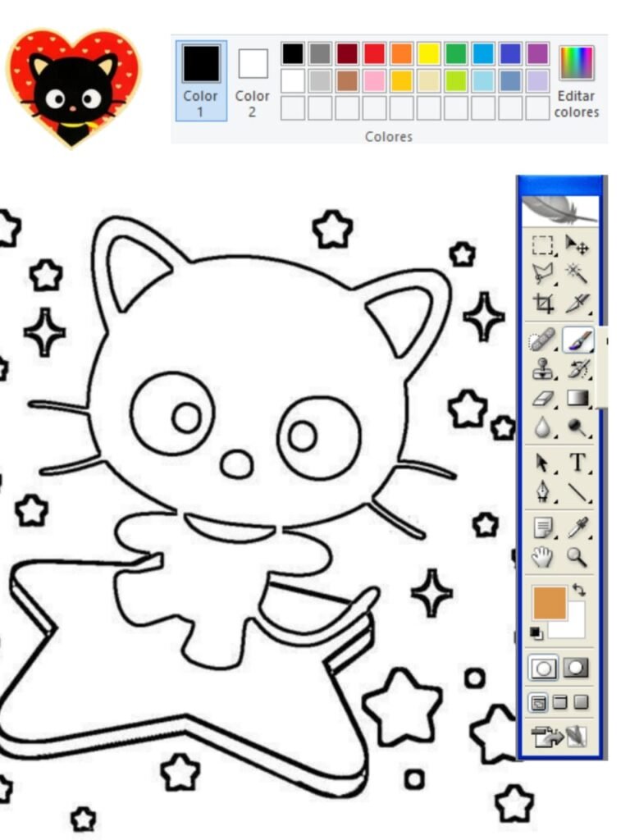The height and width of the screenshot is (840, 630).
Task: Select the white swatch in second row
Action: click(x=293, y=81)
